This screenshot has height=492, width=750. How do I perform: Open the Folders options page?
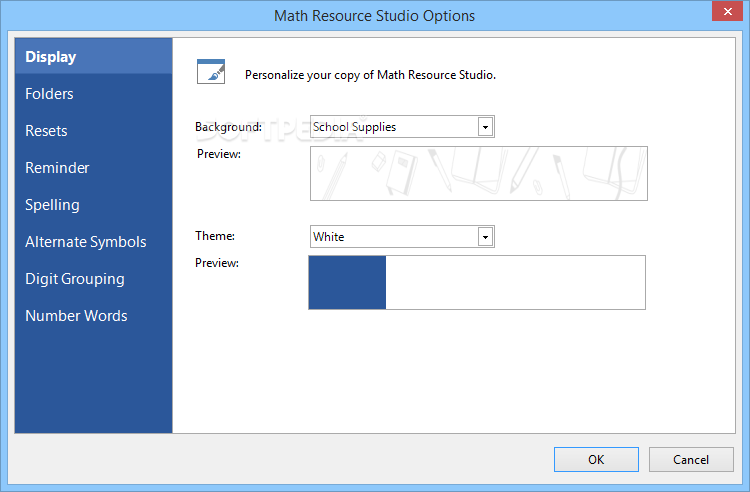pyautogui.click(x=94, y=94)
